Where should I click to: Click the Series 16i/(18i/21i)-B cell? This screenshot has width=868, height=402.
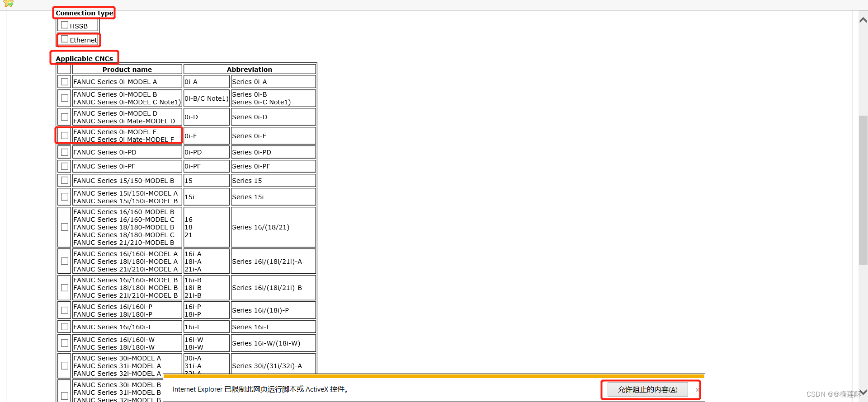[x=273, y=288]
